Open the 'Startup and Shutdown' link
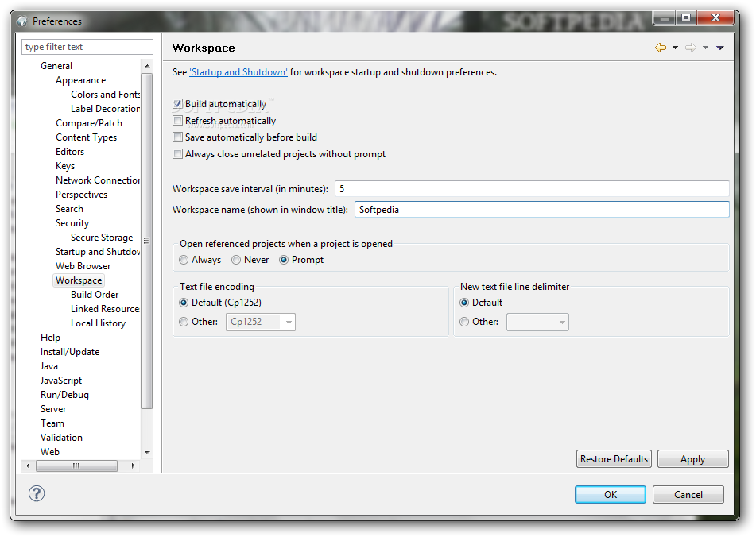This screenshot has height=537, width=756. coord(238,72)
